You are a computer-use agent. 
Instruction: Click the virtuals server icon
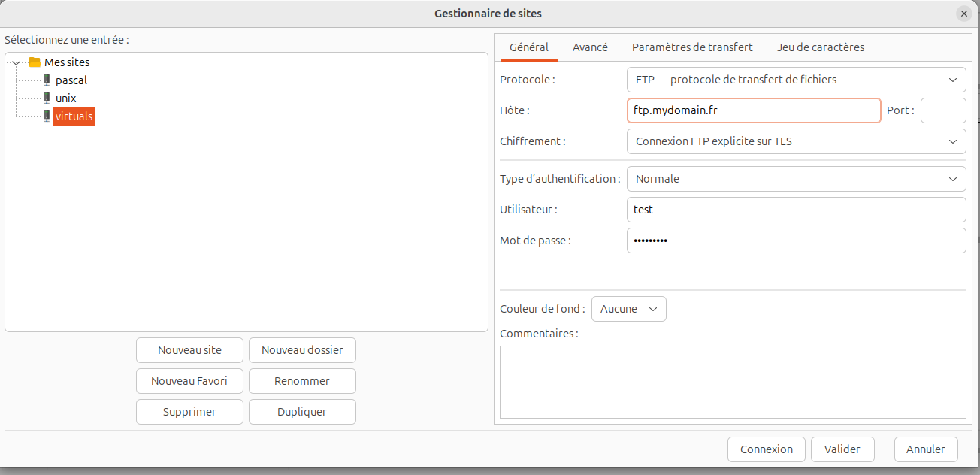[x=47, y=116]
